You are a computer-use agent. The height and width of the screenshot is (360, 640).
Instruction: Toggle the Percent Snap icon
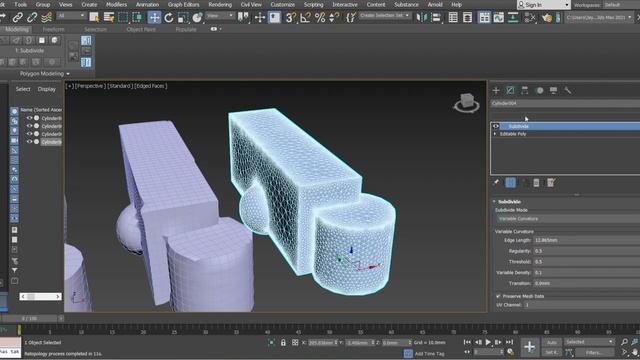tap(320, 17)
